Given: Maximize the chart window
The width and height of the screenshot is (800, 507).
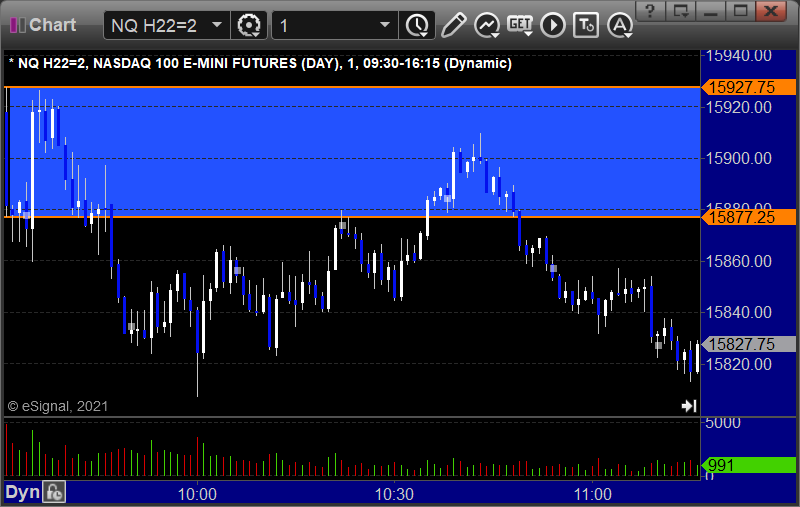Looking at the screenshot, I should pyautogui.click(x=740, y=11).
